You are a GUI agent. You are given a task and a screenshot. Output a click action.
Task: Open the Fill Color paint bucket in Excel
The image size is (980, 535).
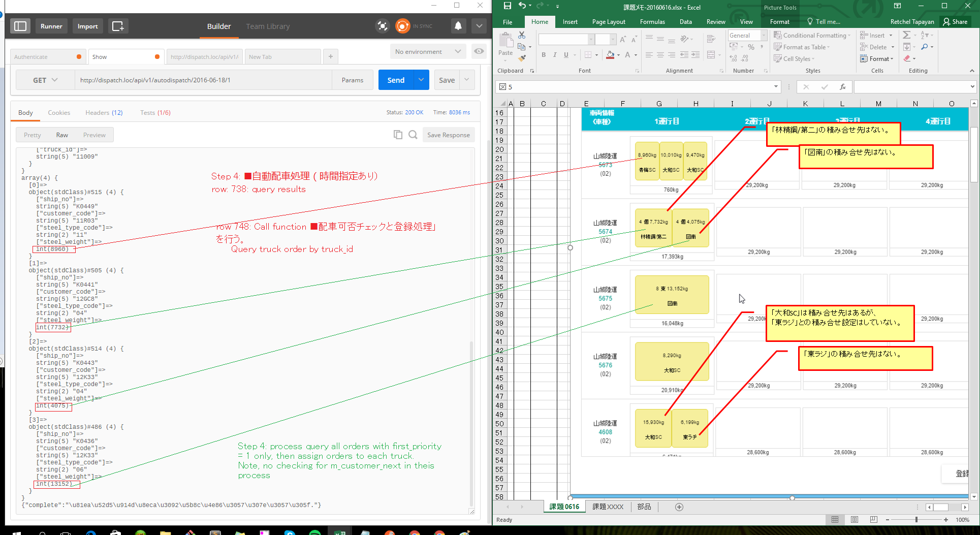point(611,54)
